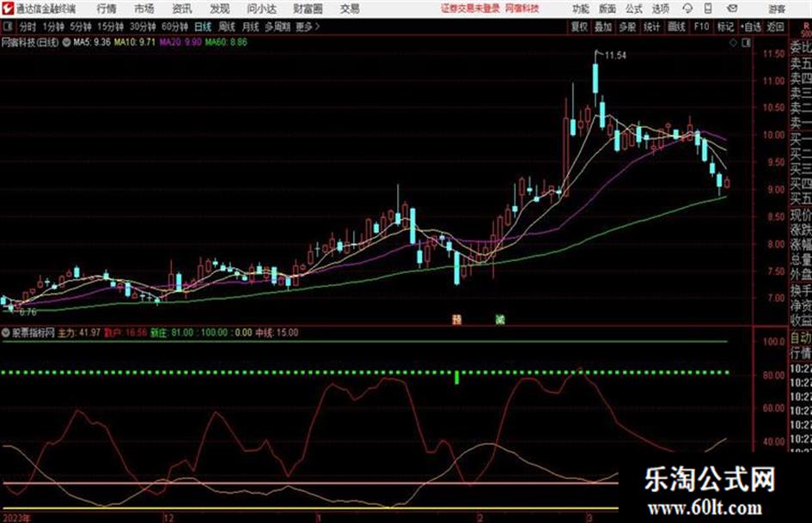Expand the 更多 periods dropdown
Image resolution: width=812 pixels, height=523 pixels.
coord(308,27)
